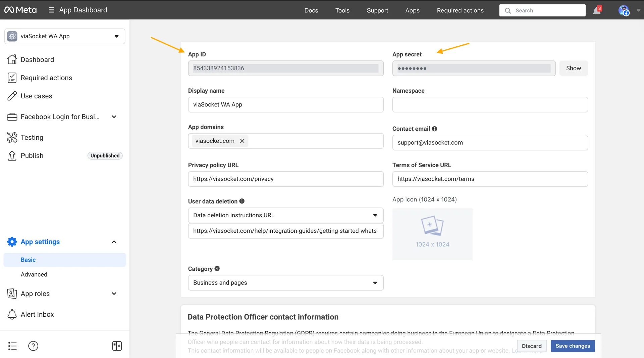644x358 pixels.
Task: Collapse the App settings section
Action: (x=114, y=241)
